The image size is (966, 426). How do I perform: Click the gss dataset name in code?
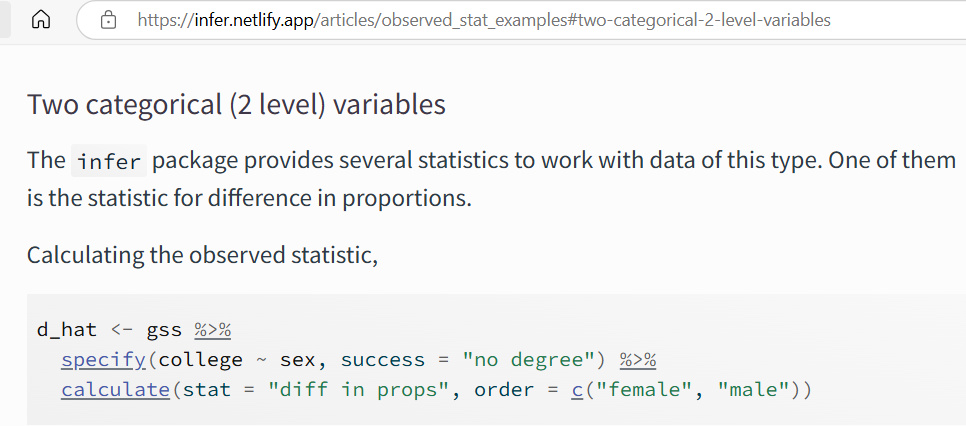point(164,331)
